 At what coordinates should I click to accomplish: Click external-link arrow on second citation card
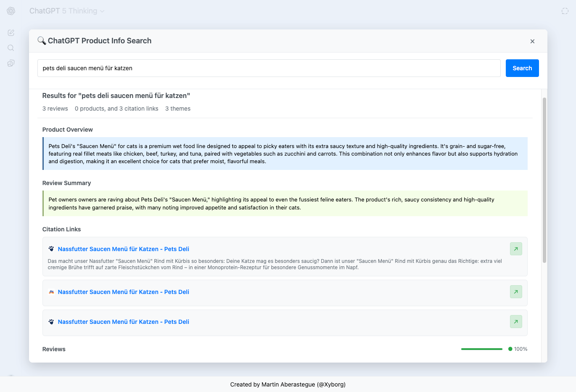(x=516, y=292)
